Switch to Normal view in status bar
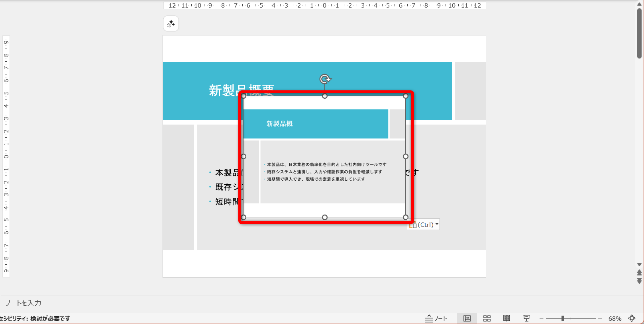The image size is (644, 324). coord(467,318)
